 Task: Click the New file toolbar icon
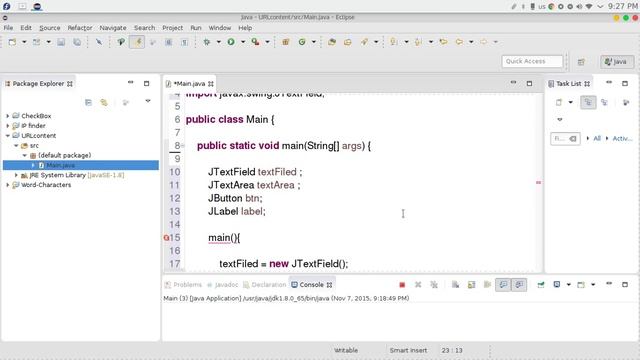click(x=12, y=42)
